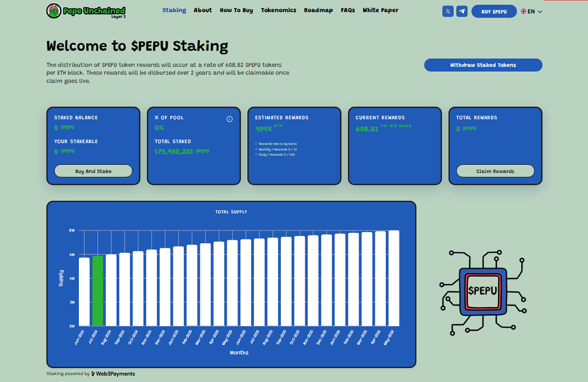The height and width of the screenshot is (382, 588).
Task: Click the TOTAL REWARDS label
Action: 477,118
